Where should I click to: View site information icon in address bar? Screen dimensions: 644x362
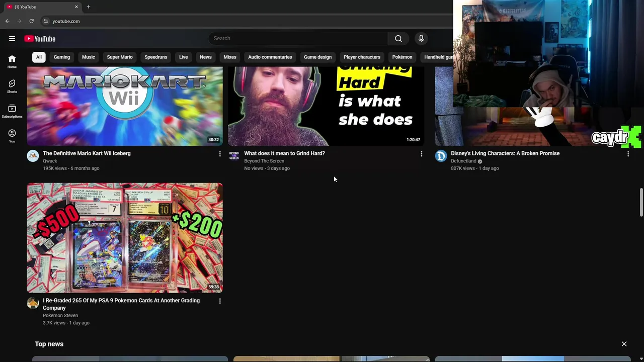coord(46,21)
